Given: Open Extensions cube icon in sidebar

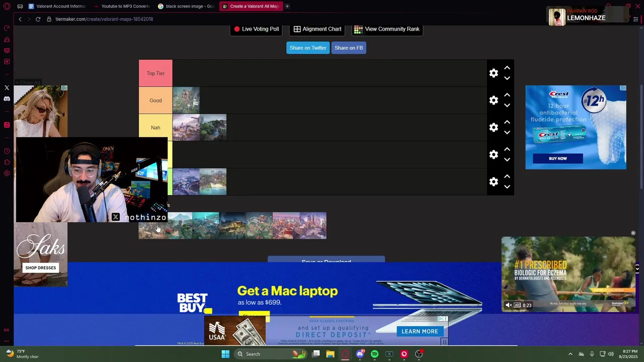Looking at the screenshot, I should pyautogui.click(x=7, y=162).
